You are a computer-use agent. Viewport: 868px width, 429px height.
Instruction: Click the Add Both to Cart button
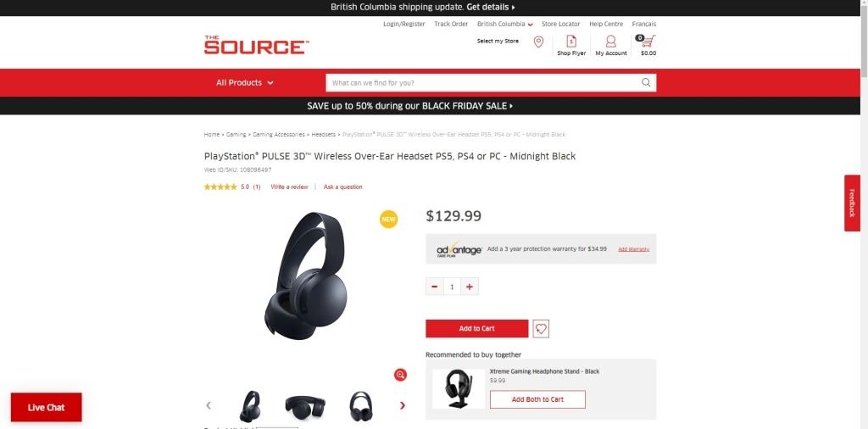[537, 399]
